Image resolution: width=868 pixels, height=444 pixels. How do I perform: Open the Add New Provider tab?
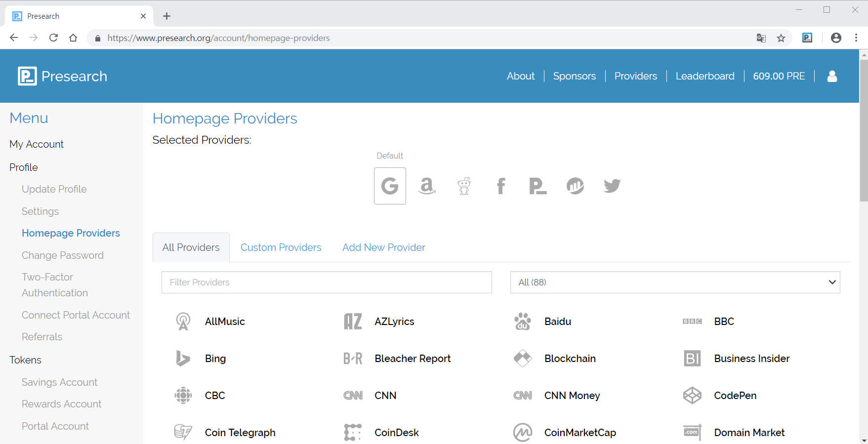[x=384, y=247]
